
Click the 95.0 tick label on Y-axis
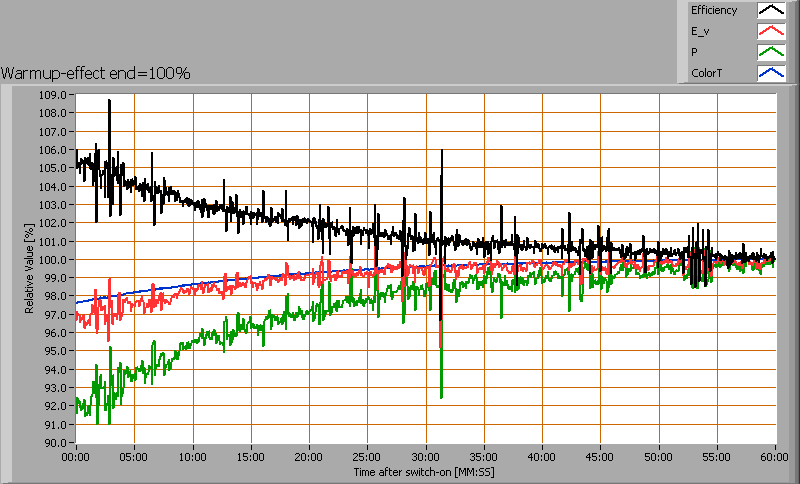54,351
